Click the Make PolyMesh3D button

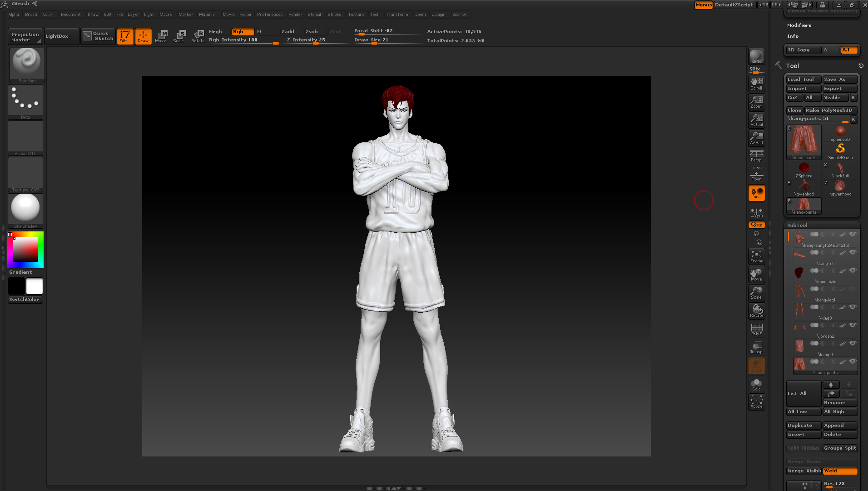(830, 110)
